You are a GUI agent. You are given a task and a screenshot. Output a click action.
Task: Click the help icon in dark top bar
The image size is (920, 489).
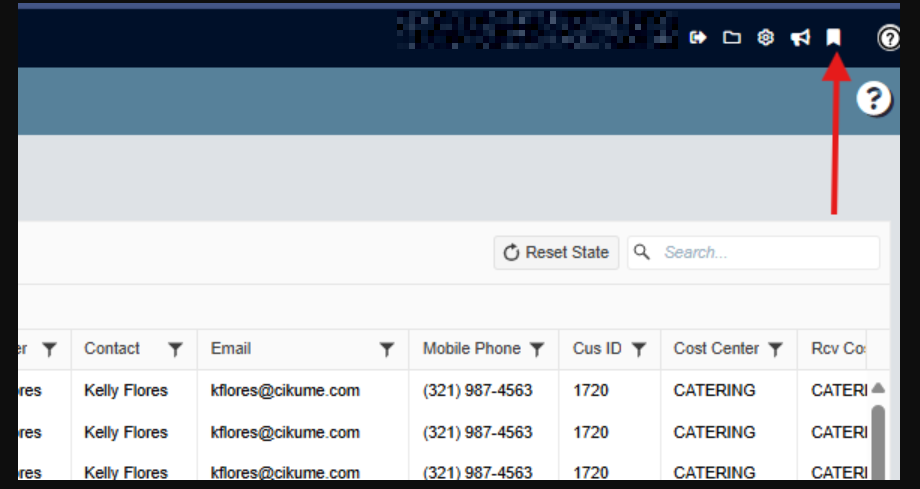coord(889,38)
